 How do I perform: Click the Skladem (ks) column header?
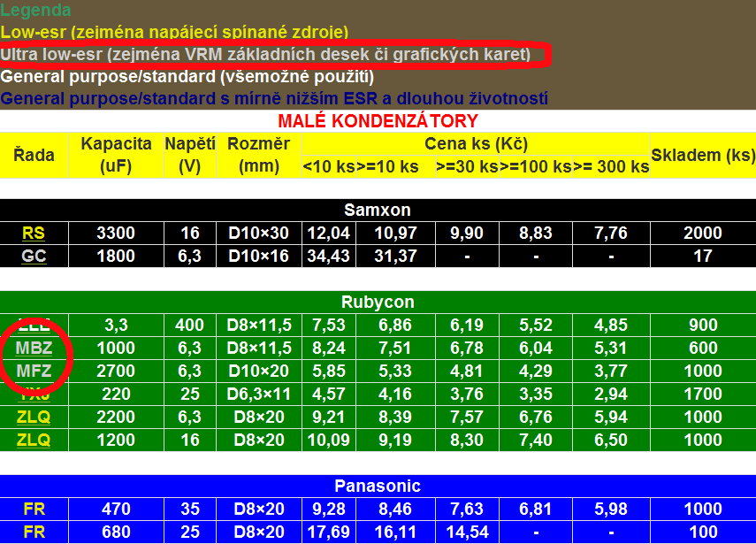click(x=703, y=155)
